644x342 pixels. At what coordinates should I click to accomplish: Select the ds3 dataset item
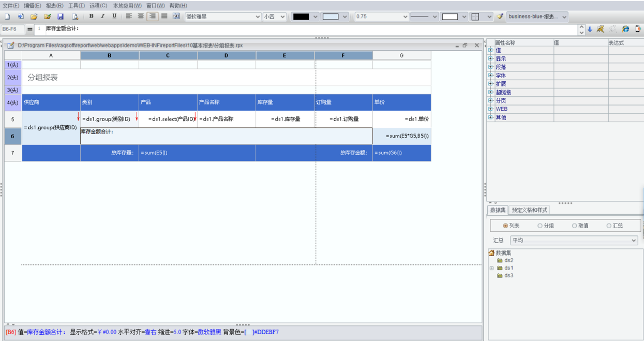pyautogui.click(x=508, y=276)
